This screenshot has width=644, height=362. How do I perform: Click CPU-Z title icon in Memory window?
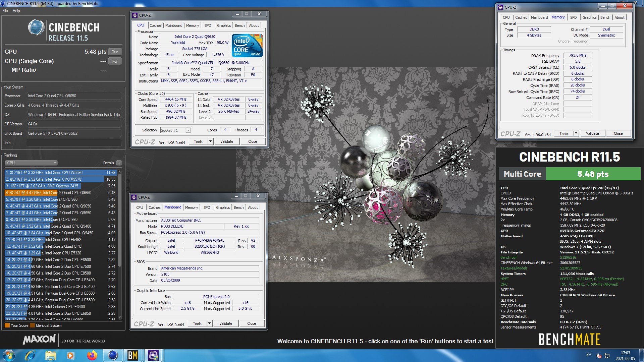[x=500, y=7]
